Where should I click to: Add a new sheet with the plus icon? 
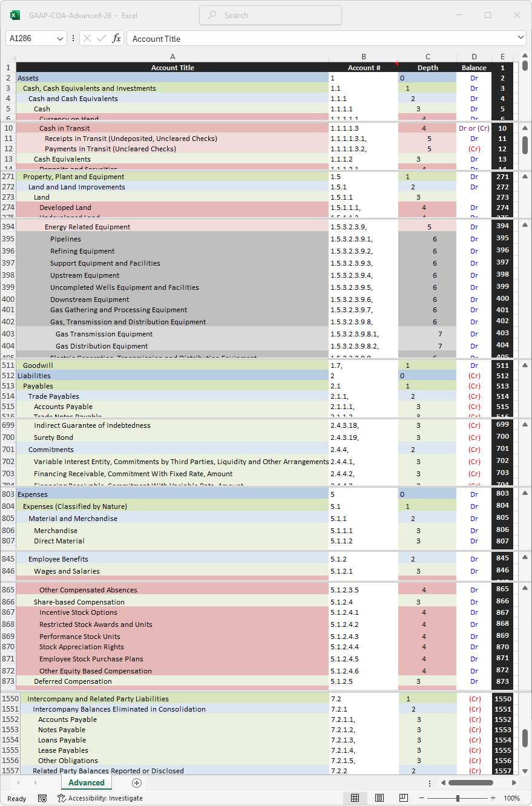click(x=137, y=783)
